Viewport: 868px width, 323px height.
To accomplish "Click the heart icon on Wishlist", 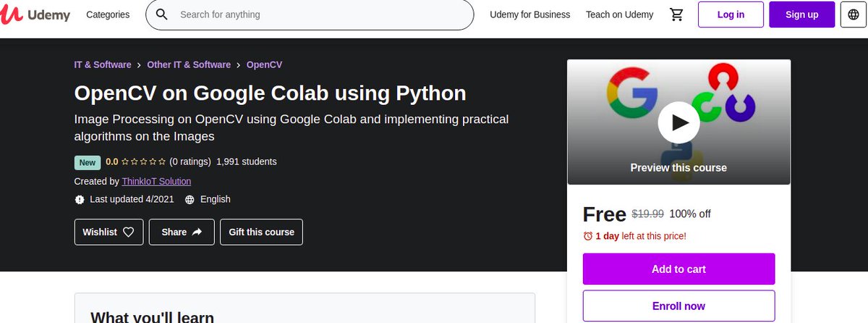I will 129,232.
